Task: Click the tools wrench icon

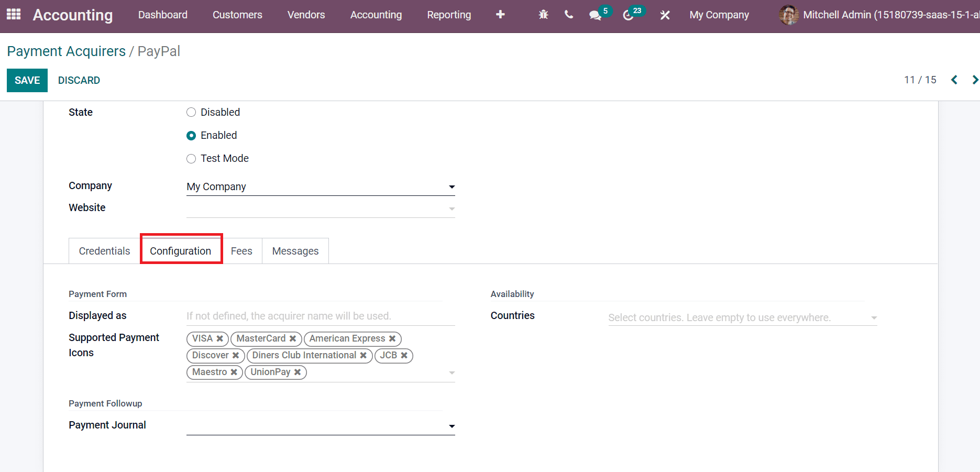Action: (x=665, y=15)
